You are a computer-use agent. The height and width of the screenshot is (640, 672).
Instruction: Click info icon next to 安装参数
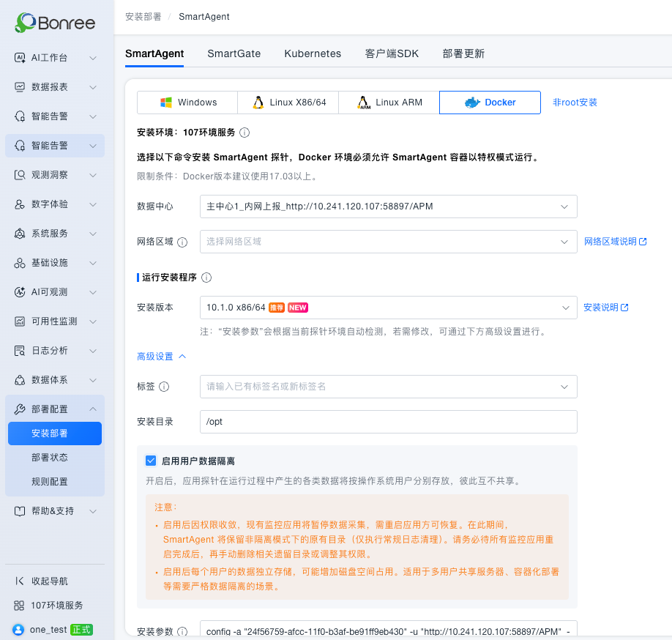coord(182,631)
